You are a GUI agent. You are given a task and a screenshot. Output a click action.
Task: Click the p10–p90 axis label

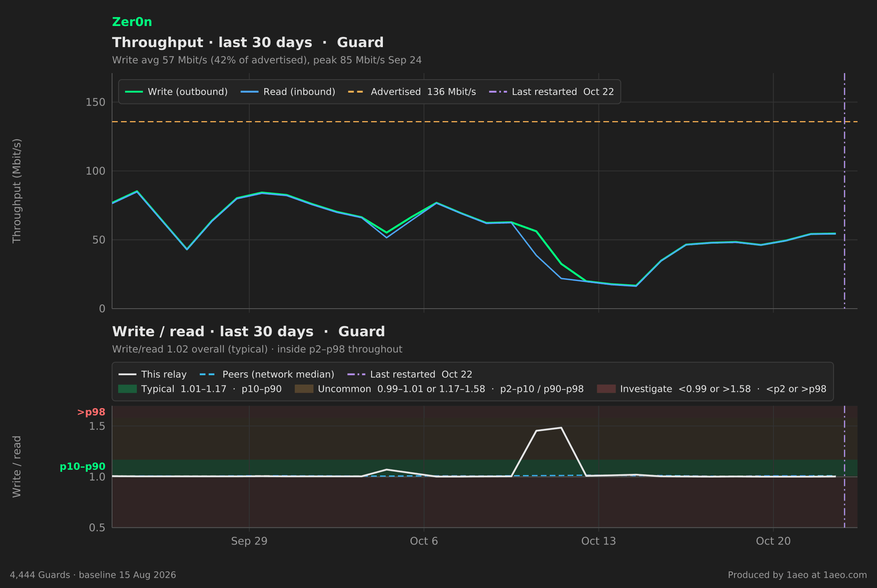[82, 467]
